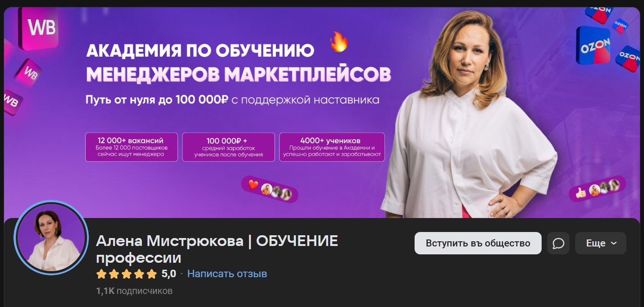This screenshot has height=307, width=644.
Task: Click the 1,1K подписчиков counter
Action: pos(134,291)
